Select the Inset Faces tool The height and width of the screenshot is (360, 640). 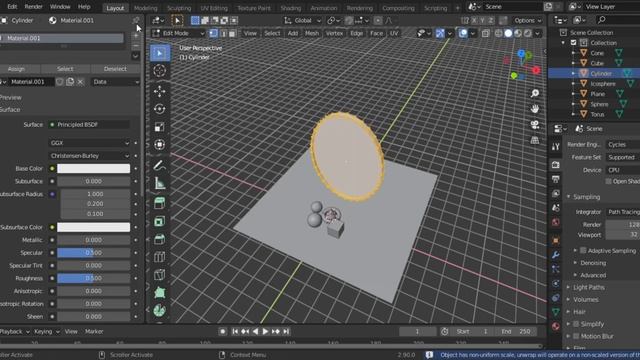[160, 221]
